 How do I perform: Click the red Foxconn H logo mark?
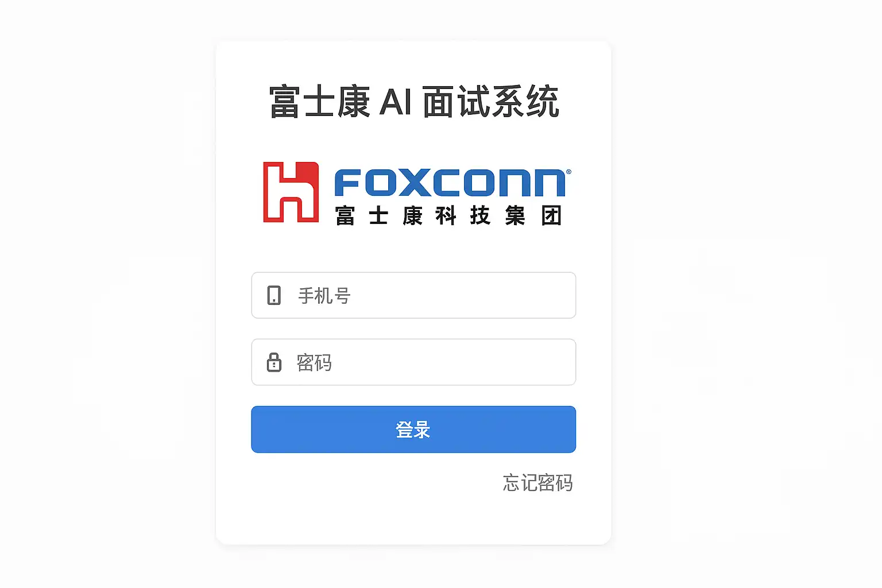pos(291,192)
